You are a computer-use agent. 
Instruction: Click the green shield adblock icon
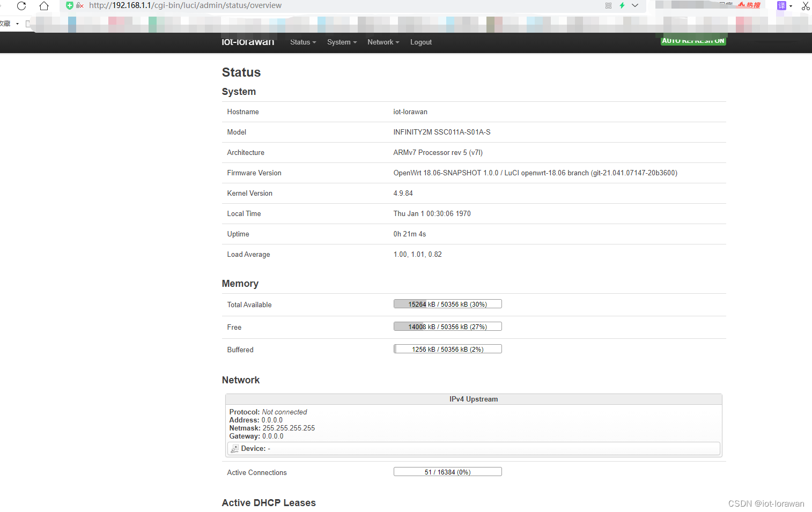coord(70,5)
